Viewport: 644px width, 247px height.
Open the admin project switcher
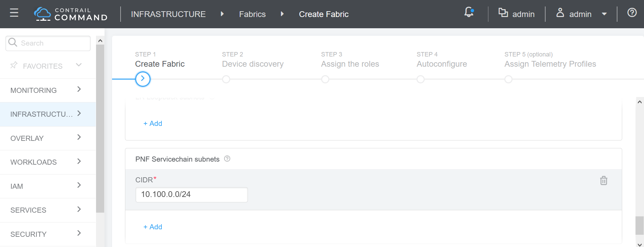516,14
